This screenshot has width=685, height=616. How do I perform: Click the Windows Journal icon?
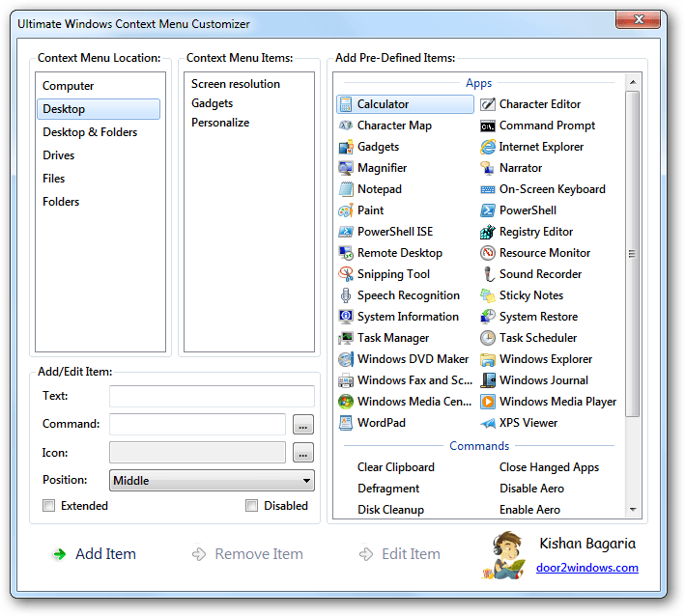[488, 380]
